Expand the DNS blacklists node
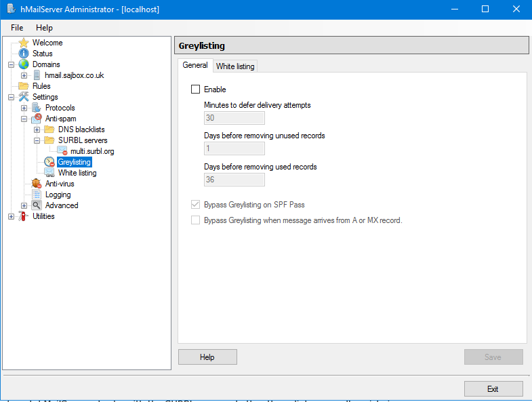 coord(37,129)
